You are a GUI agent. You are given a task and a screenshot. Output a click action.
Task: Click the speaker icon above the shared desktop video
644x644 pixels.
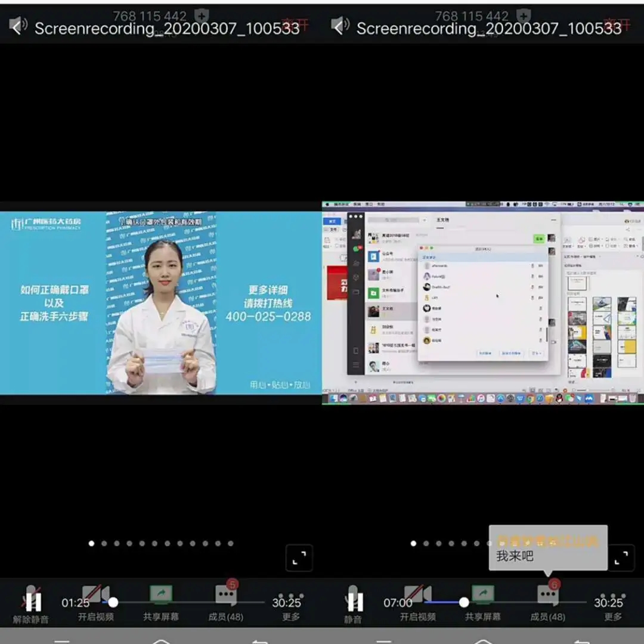coord(340,25)
